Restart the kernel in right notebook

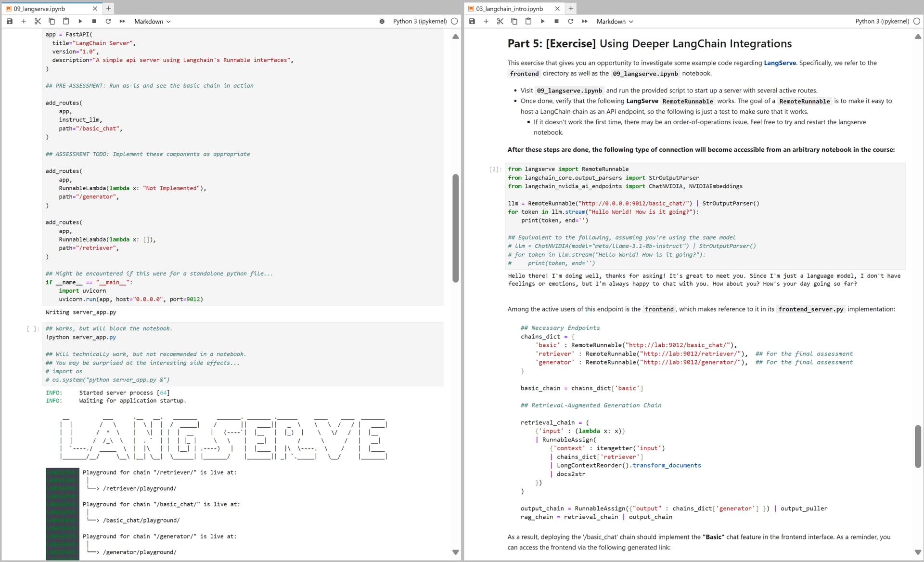pyautogui.click(x=570, y=21)
